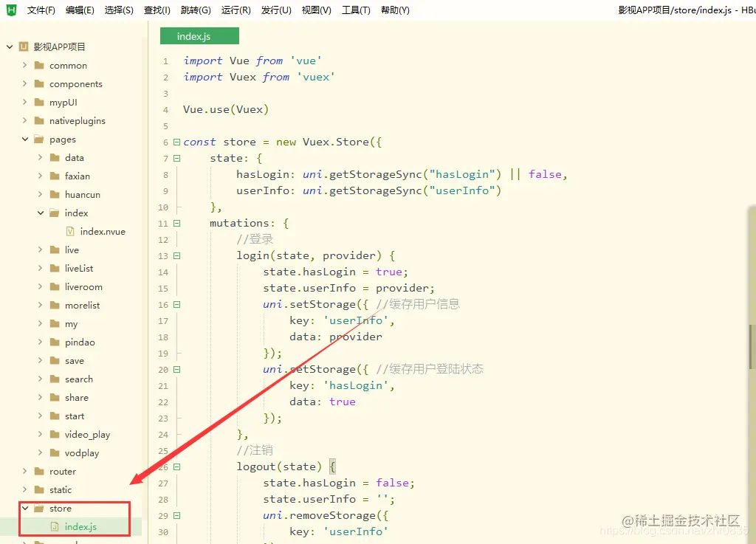Open the 跳转(G) menu
The width and height of the screenshot is (756, 544).
196,10
